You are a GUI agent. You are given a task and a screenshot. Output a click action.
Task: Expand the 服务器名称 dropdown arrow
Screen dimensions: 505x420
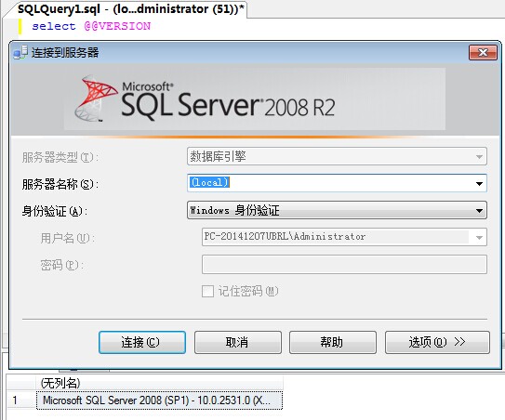(479, 183)
